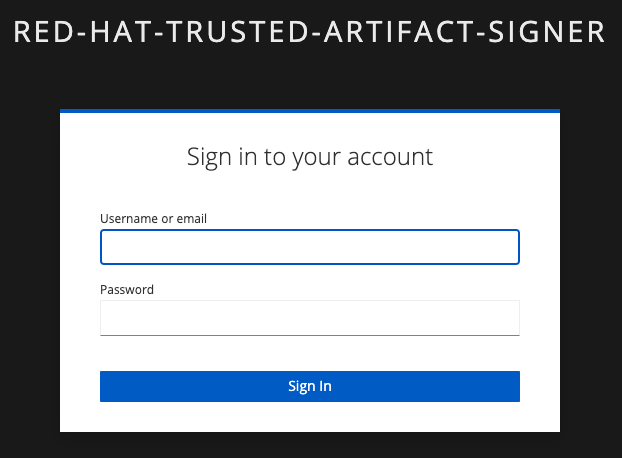622x458 pixels.
Task: Click the word "Username" in the field label
Action: point(129,218)
